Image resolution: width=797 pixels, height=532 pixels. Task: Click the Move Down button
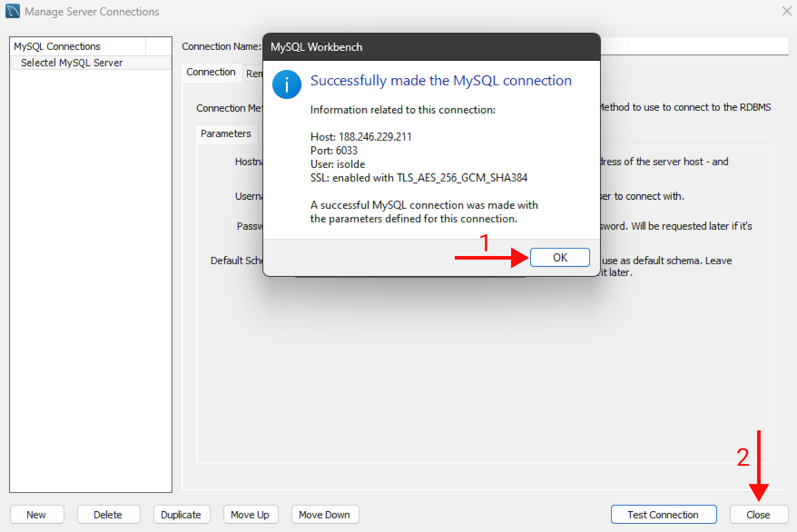pyautogui.click(x=325, y=515)
